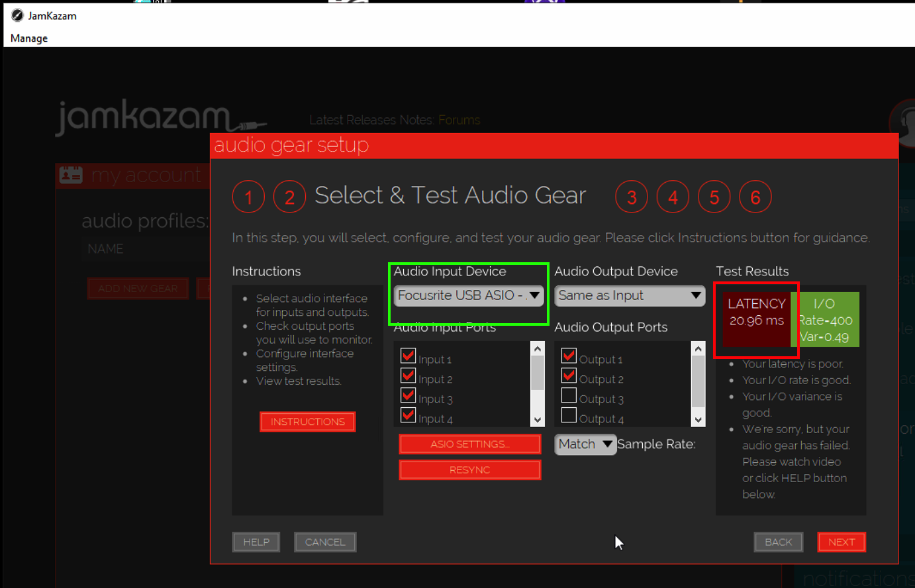915x588 pixels.
Task: Uncheck the Output 2 port checkbox
Action: click(x=569, y=375)
